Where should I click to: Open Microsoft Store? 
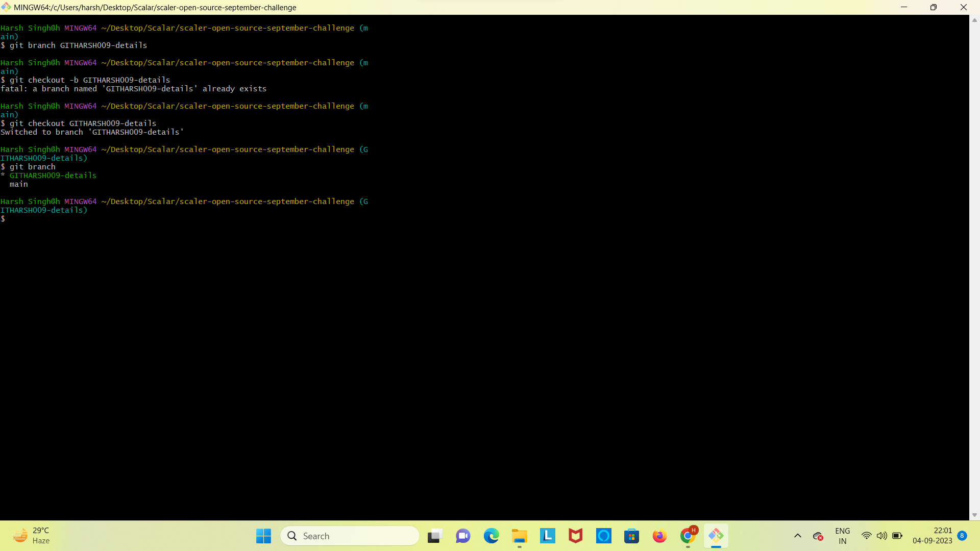(x=631, y=536)
